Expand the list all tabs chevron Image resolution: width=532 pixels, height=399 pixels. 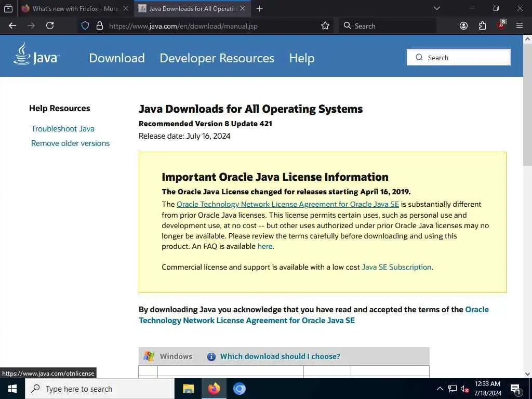coord(437,8)
